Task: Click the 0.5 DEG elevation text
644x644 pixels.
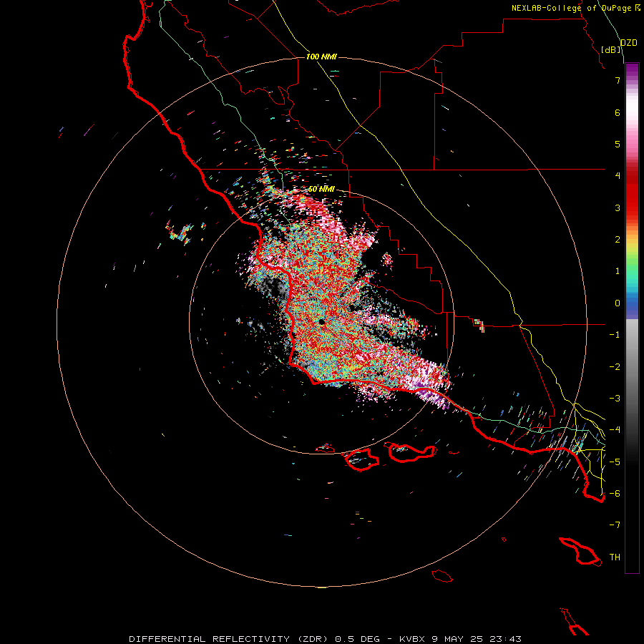Action: tap(359, 639)
